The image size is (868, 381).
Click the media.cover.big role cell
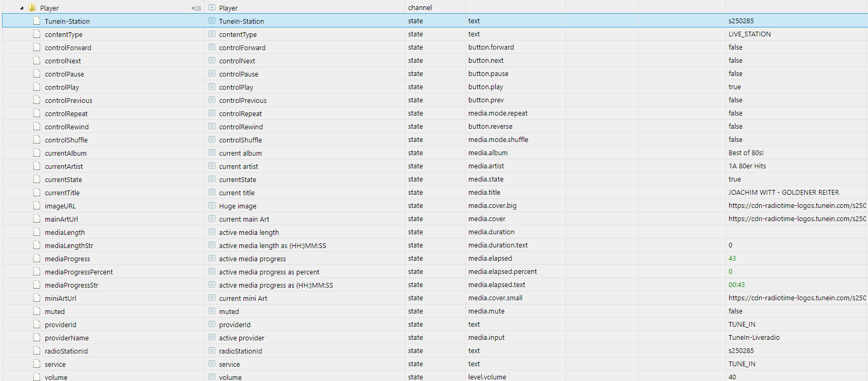(492, 206)
